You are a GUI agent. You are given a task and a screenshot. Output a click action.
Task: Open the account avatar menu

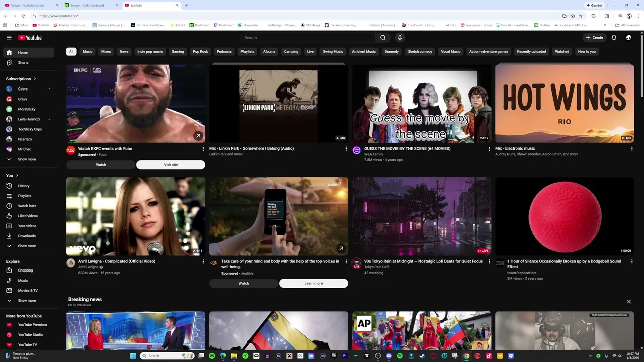click(x=628, y=38)
